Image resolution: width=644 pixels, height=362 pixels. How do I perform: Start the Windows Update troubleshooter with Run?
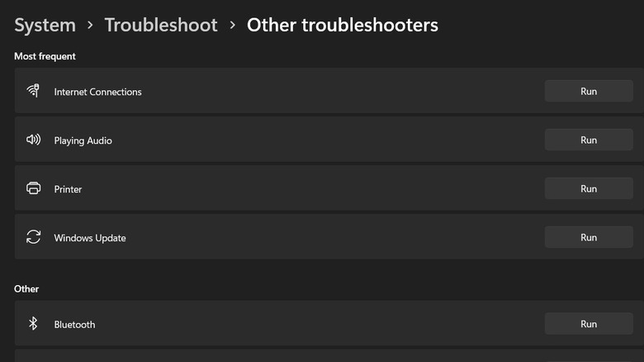coord(588,237)
